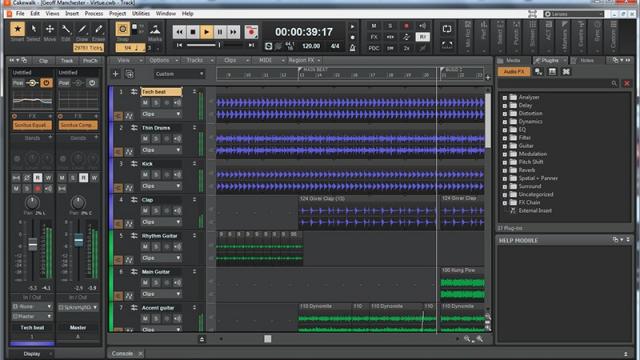Open the Insert menu
Viewport: 640px width, 360px height.
click(72, 13)
